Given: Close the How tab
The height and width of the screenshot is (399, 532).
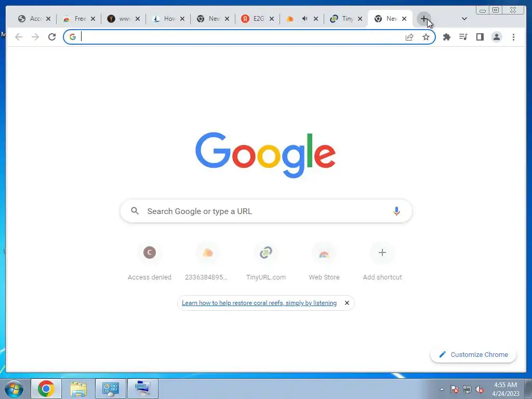Looking at the screenshot, I should [x=182, y=19].
